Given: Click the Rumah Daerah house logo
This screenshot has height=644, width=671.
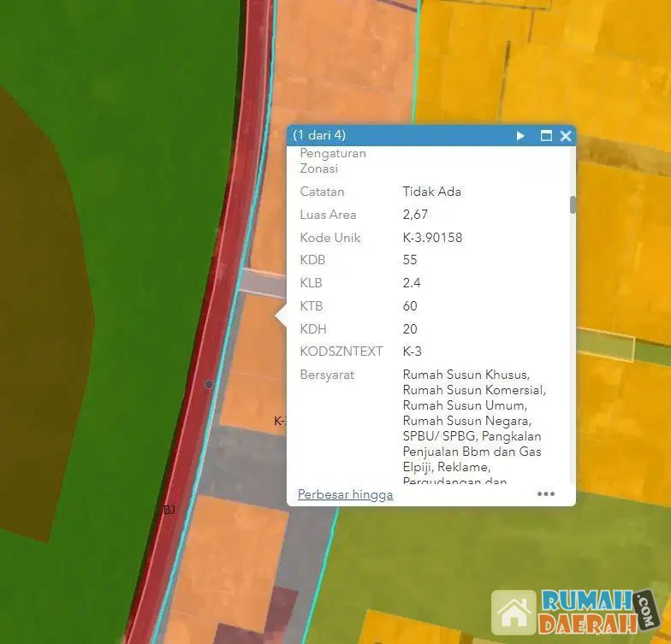Looking at the screenshot, I should point(514,612).
